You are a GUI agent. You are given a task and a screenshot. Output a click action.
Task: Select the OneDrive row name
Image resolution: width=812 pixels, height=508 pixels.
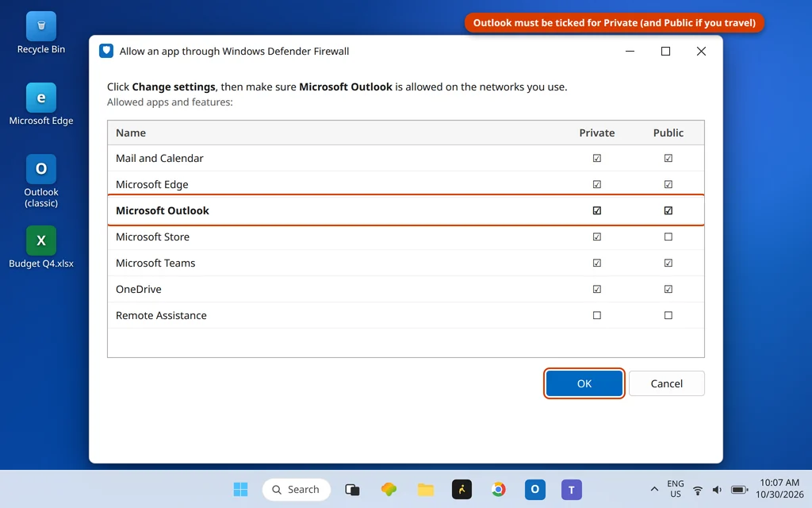(138, 289)
